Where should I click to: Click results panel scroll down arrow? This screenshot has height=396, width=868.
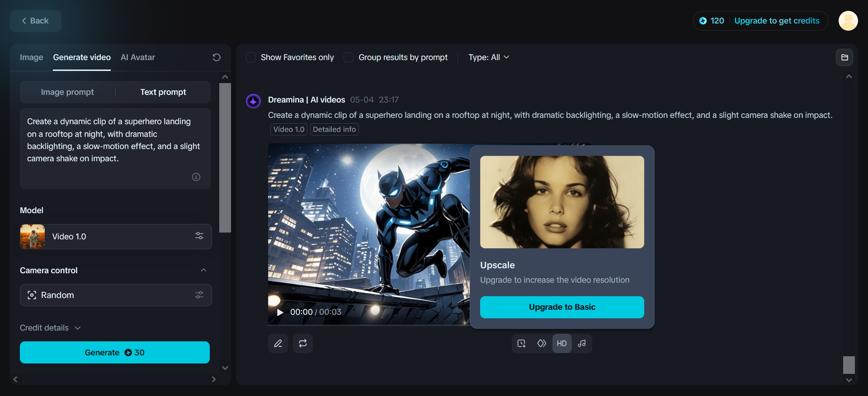(849, 380)
